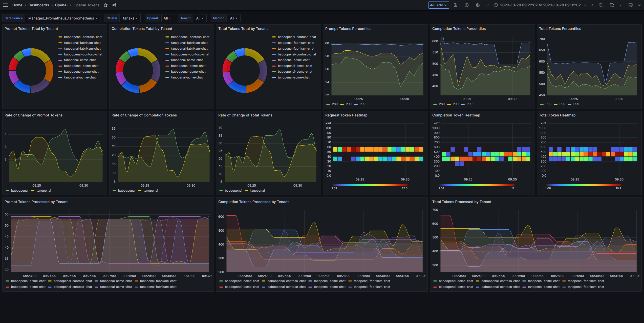
Task: Open the hamburger navigation menu
Action: tap(5, 5)
